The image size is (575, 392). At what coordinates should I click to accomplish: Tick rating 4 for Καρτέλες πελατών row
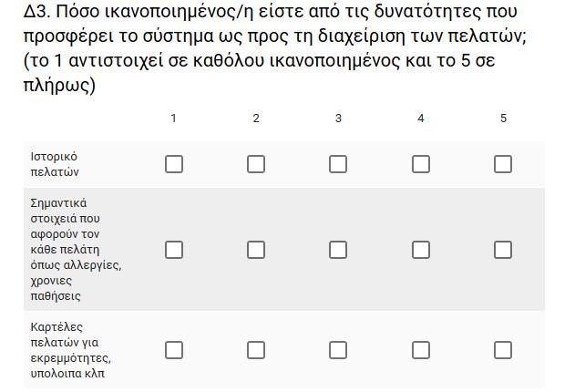coord(421,350)
